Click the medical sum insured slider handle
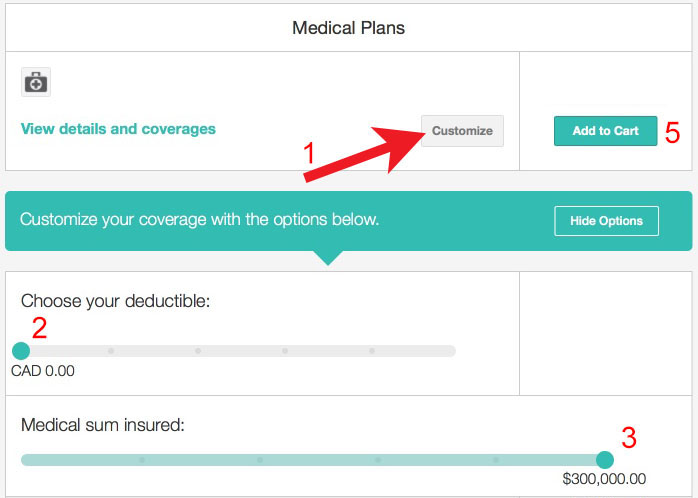Screen dimensions: 698x498 [x=605, y=460]
